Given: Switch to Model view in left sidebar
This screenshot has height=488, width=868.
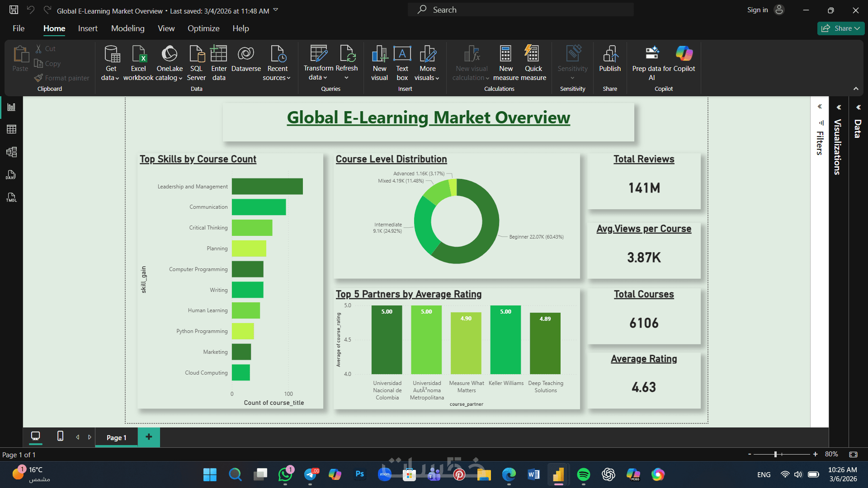Looking at the screenshot, I should (11, 152).
